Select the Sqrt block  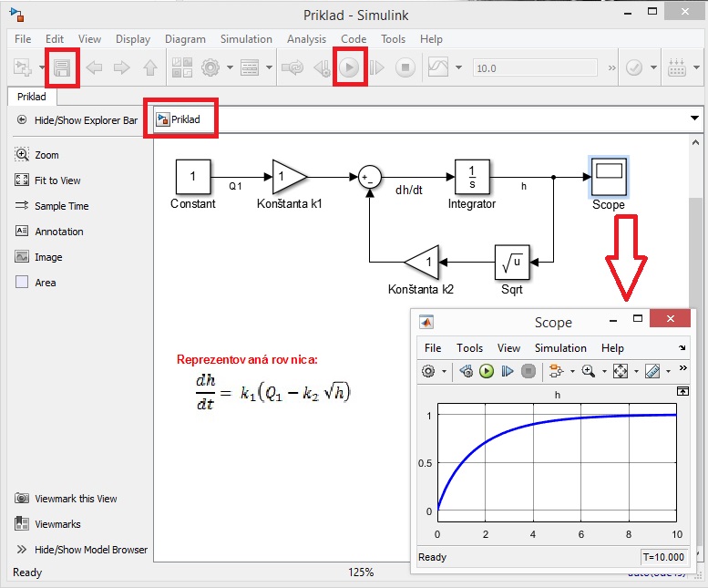tap(512, 262)
